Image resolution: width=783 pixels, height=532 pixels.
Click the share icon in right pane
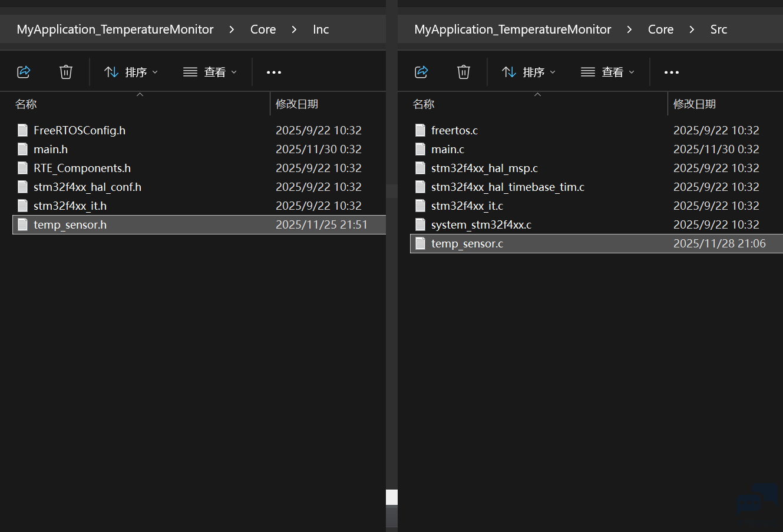click(421, 72)
